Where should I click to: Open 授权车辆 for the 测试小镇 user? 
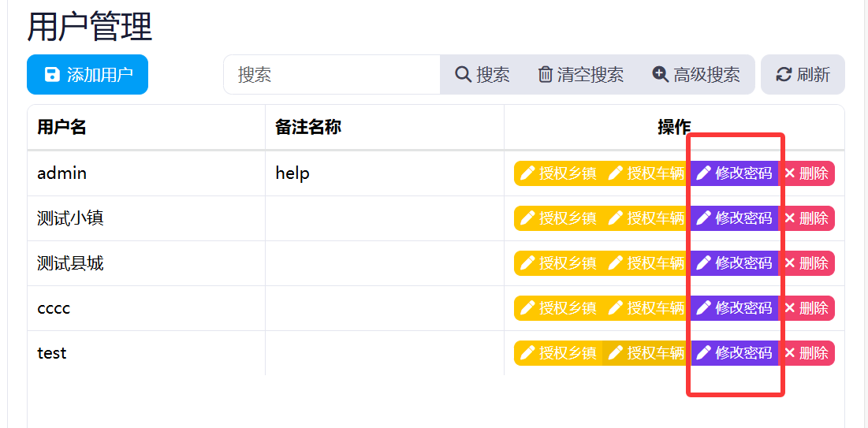(646, 218)
